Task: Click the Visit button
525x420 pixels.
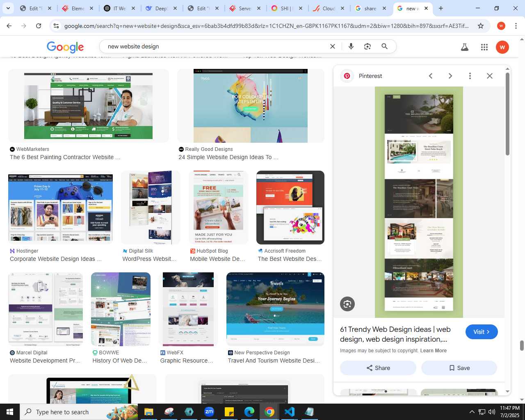Action: [482, 332]
